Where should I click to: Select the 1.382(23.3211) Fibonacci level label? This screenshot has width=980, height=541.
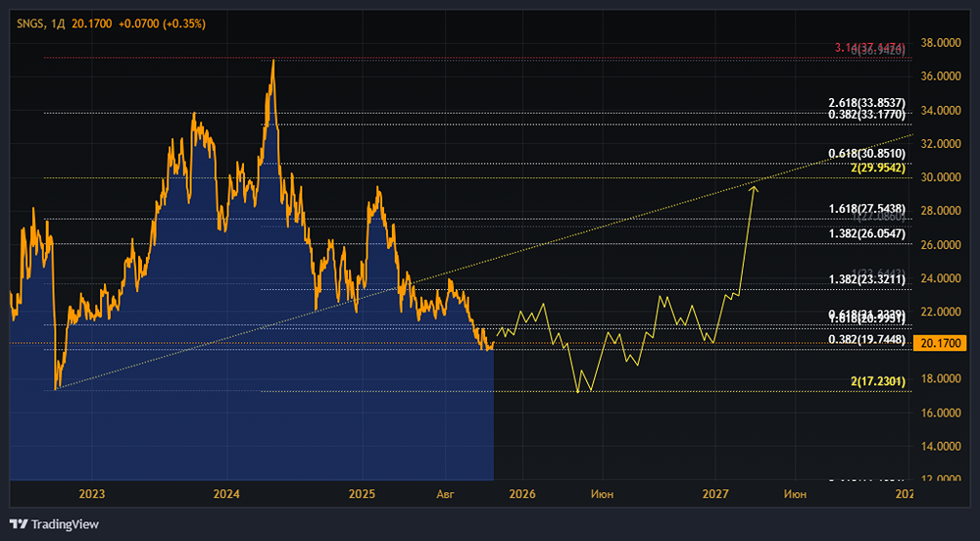click(x=866, y=280)
